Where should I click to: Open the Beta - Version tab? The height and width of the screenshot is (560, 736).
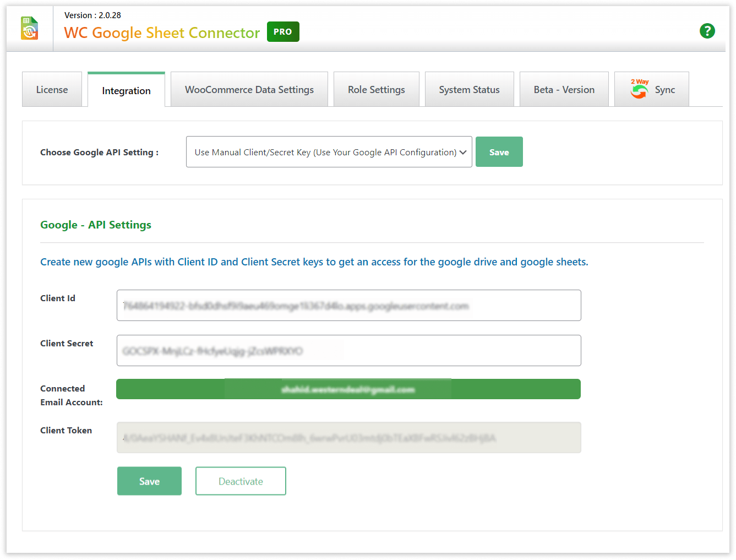point(564,89)
